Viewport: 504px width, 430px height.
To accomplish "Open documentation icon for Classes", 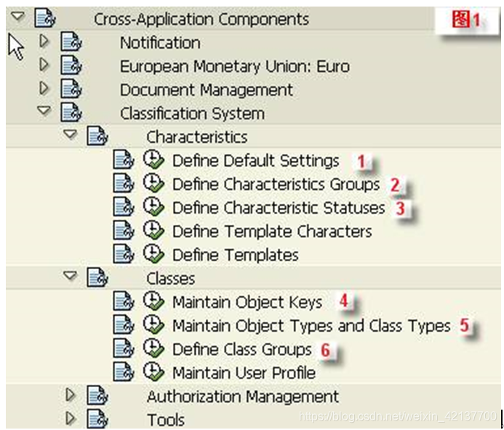I will 97,277.
